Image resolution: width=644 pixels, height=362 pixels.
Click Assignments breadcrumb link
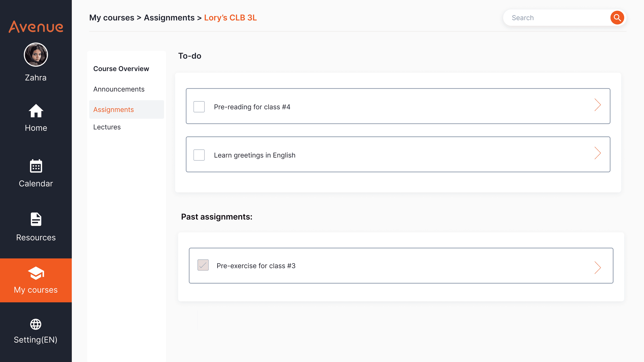(169, 18)
